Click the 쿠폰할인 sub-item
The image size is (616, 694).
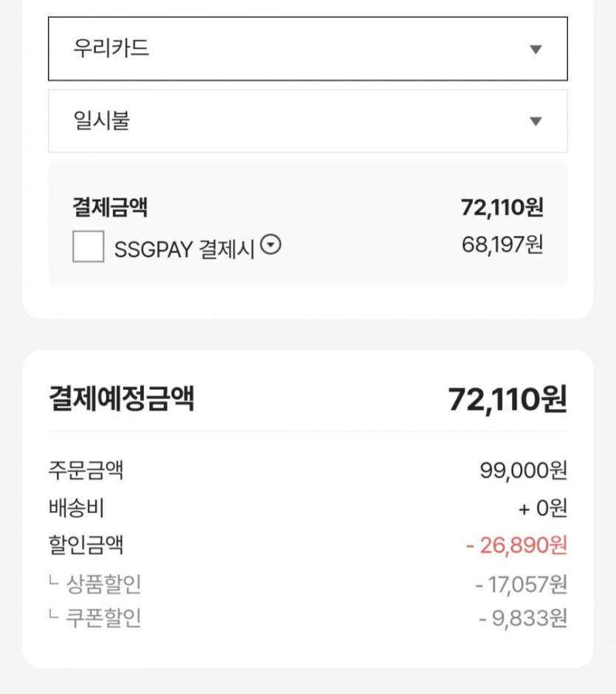click(103, 618)
